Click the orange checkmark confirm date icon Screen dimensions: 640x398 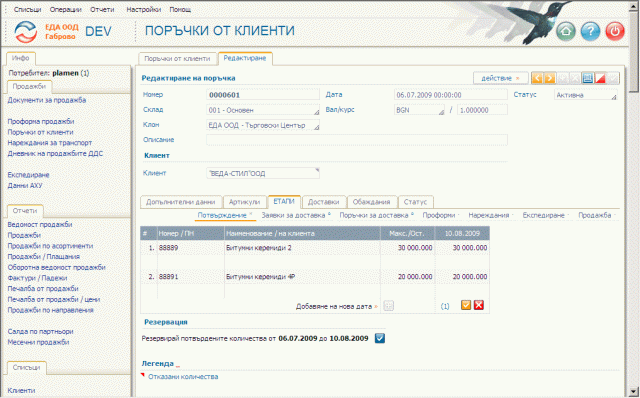coord(466,305)
